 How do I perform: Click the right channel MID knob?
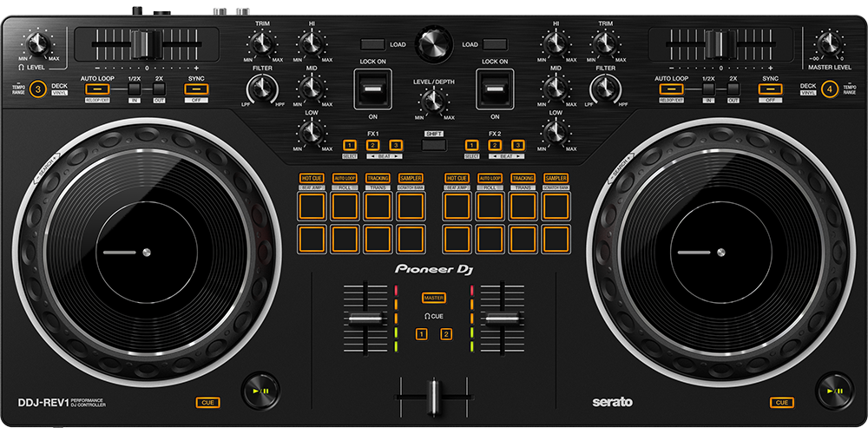point(556,88)
